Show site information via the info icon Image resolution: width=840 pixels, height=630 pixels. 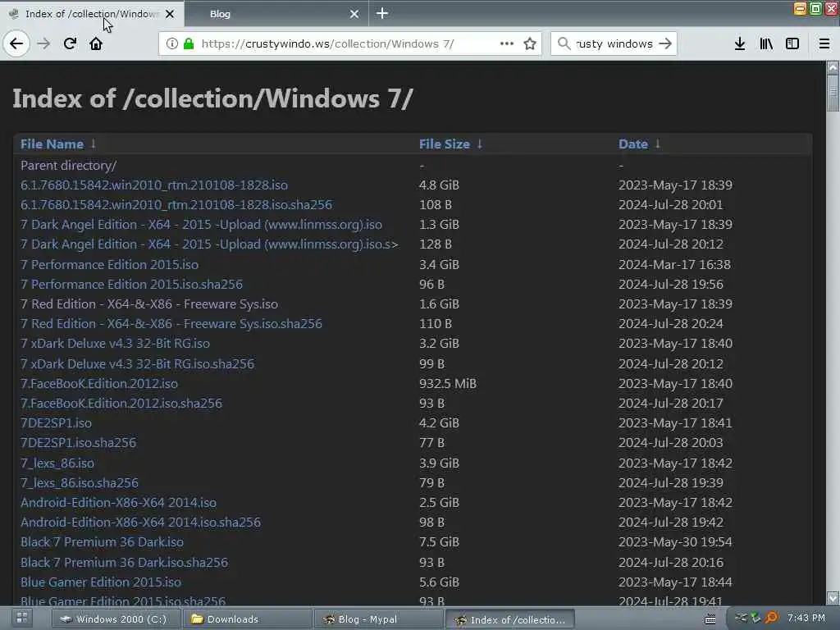point(172,44)
